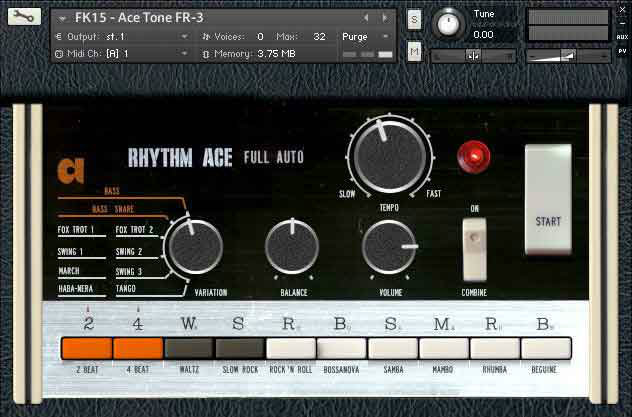Click the VARIATION knob
The height and width of the screenshot is (417, 632).
pos(195,247)
